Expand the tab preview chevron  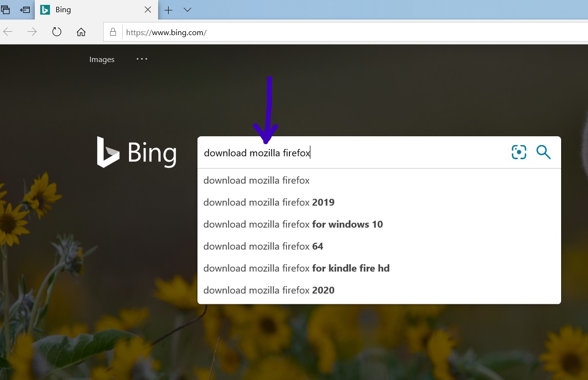point(187,10)
